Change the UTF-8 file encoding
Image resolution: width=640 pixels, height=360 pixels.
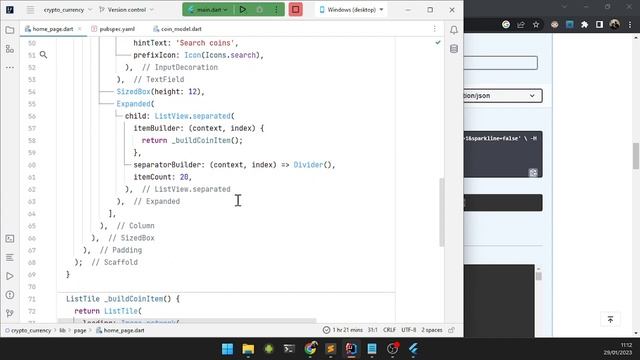point(409,330)
